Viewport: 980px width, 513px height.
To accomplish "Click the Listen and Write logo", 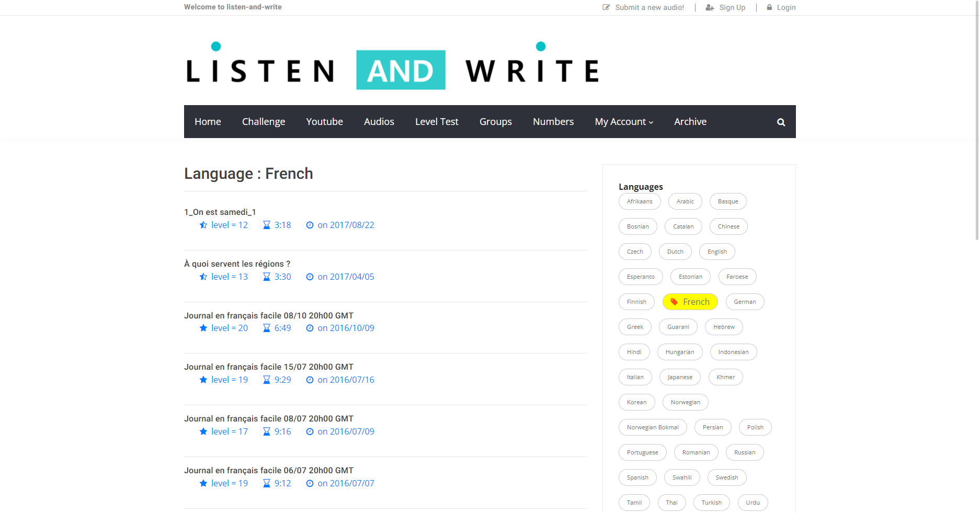I will pos(392,68).
